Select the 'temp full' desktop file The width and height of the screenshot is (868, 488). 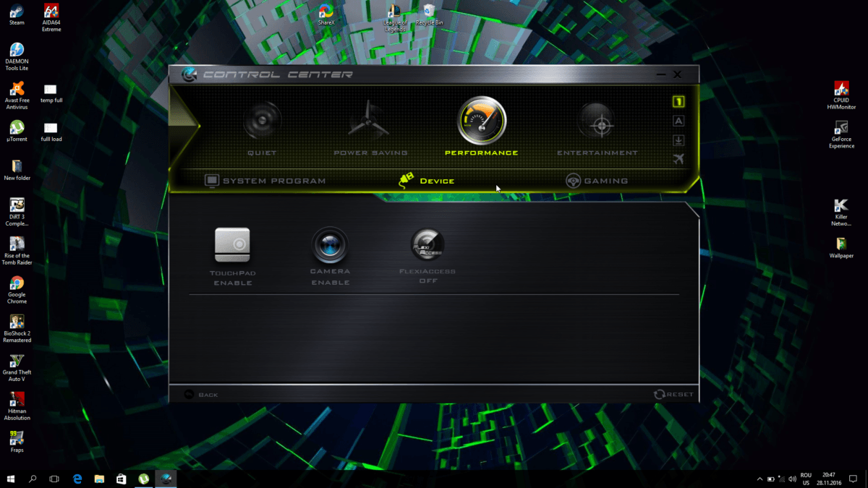51,93
